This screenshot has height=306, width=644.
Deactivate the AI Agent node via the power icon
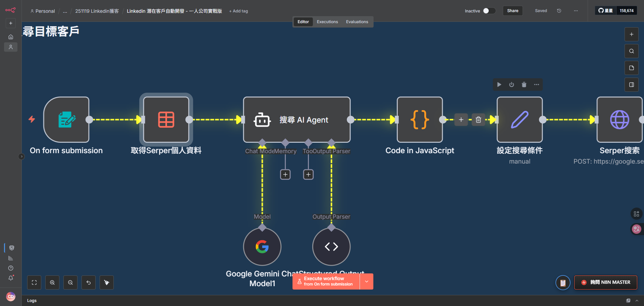[x=511, y=84]
